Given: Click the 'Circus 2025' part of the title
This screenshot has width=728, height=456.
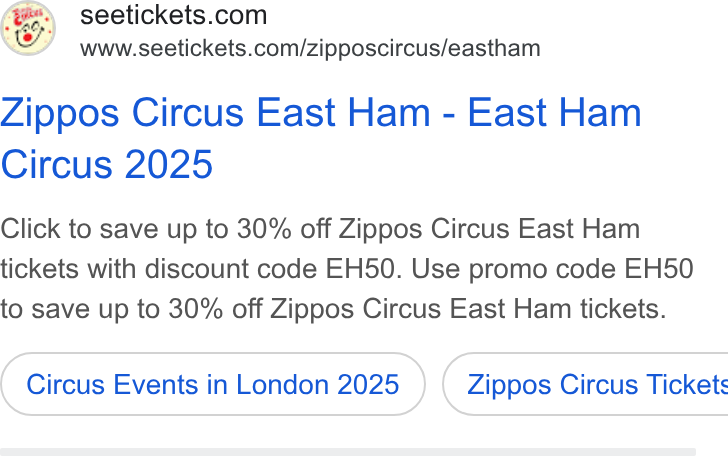Looking at the screenshot, I should 107,164.
